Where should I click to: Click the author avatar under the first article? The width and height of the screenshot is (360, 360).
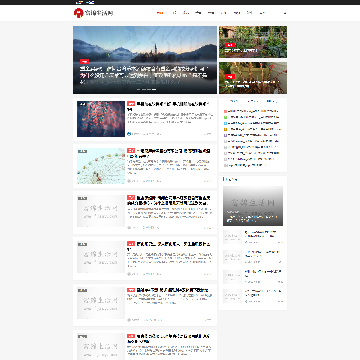pos(129,134)
